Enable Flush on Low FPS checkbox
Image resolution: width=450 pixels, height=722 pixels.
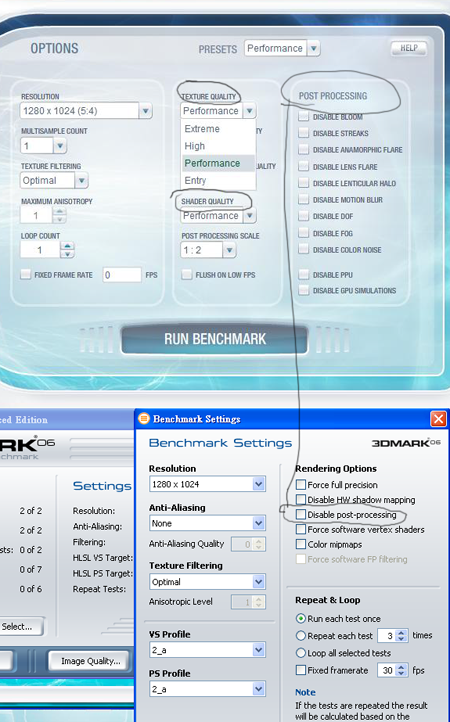(187, 275)
